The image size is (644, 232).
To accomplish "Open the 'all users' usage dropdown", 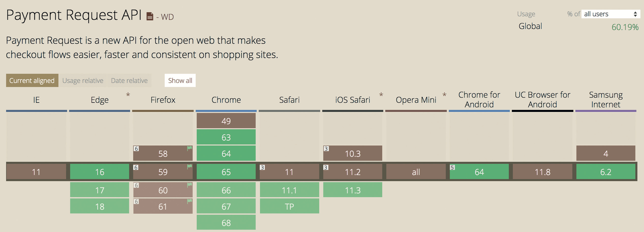I will pyautogui.click(x=610, y=14).
